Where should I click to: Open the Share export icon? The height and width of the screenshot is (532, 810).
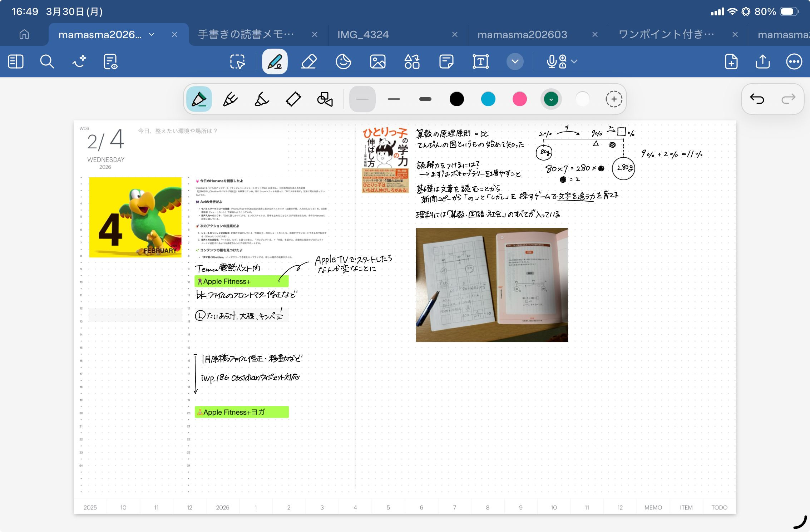(x=762, y=61)
